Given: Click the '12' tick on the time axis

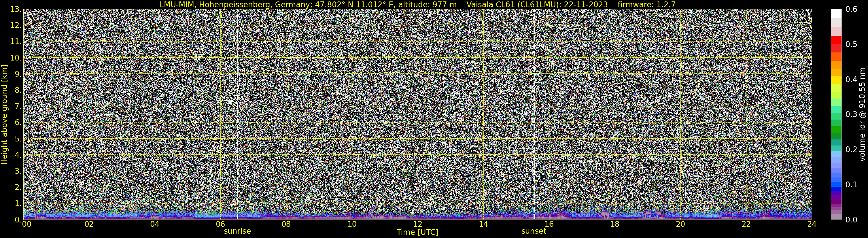Looking at the screenshot, I should point(417,224).
